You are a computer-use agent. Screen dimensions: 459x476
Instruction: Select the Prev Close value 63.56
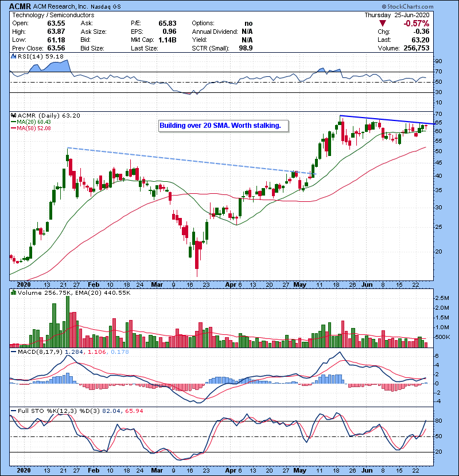[56, 48]
